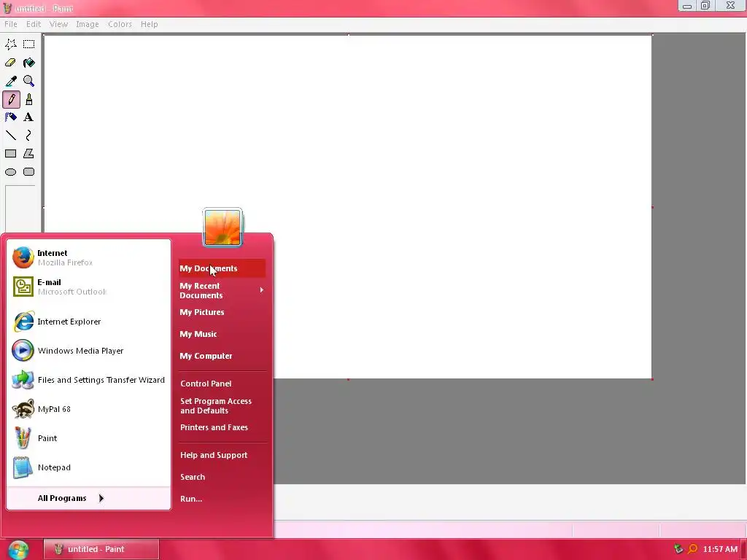Open the Image menu in Paint
Image resolution: width=747 pixels, height=560 pixels.
(88, 24)
